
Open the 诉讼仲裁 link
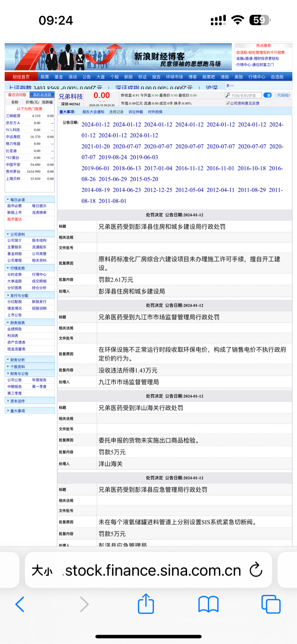pyautogui.click(x=136, y=112)
